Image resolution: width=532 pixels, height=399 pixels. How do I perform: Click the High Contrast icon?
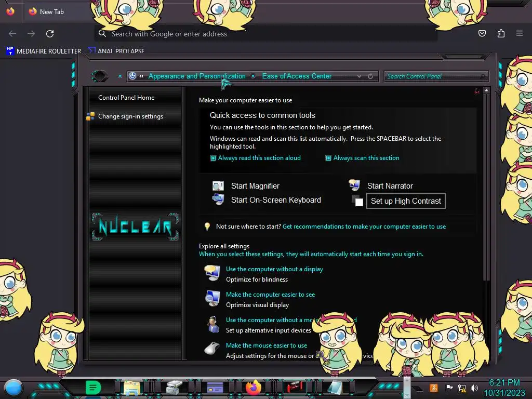coord(357,201)
